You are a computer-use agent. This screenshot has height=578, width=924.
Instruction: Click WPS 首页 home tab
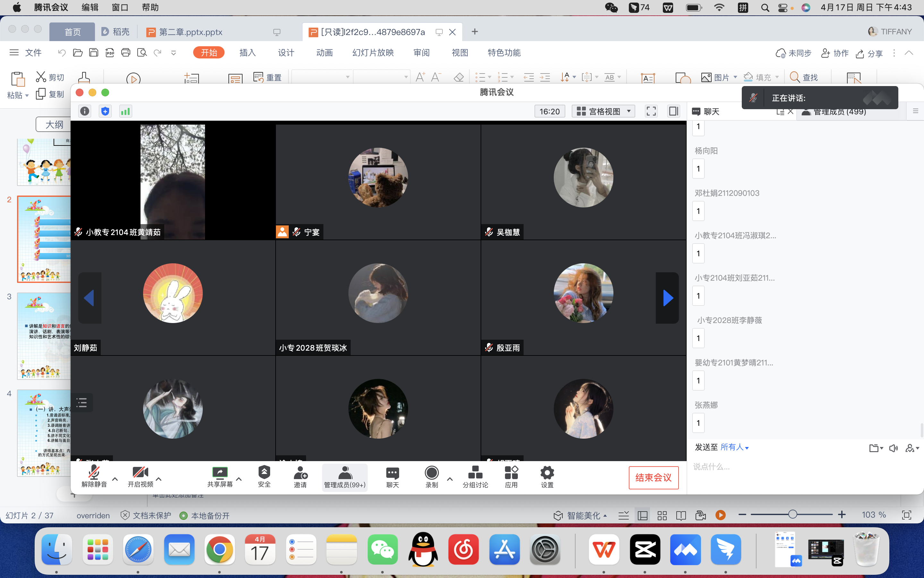click(72, 32)
